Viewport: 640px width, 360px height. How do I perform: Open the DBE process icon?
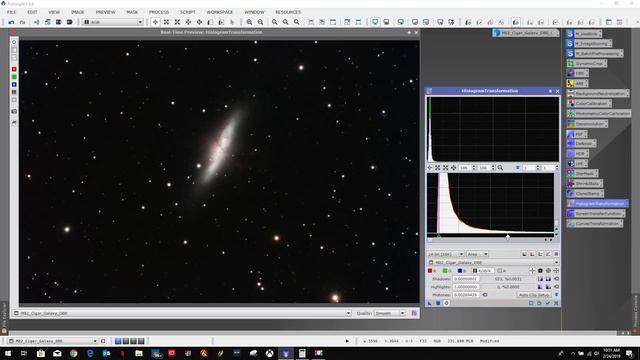tap(578, 73)
